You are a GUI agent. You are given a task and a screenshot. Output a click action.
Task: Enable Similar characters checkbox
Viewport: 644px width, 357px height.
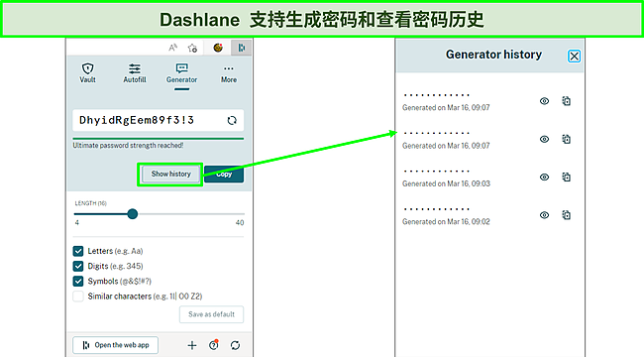[78, 297]
